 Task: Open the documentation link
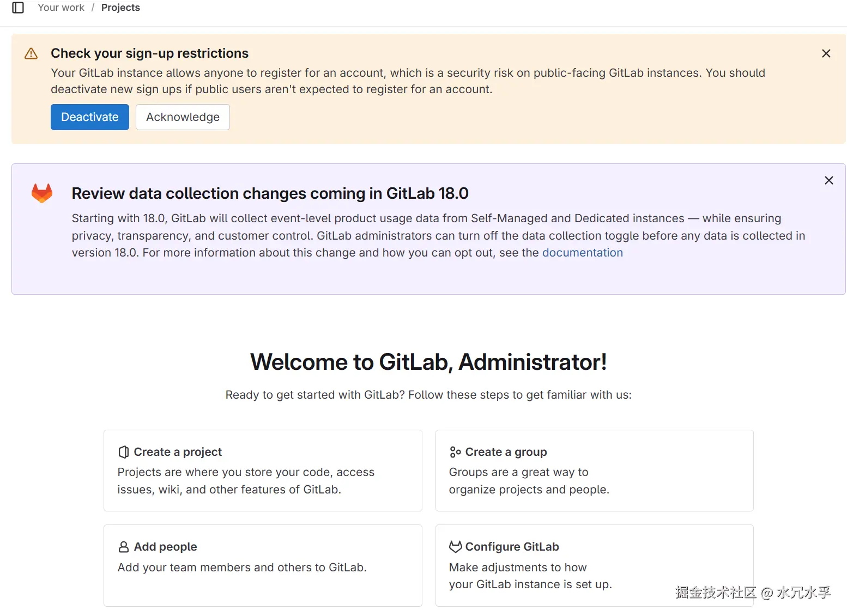tap(582, 253)
